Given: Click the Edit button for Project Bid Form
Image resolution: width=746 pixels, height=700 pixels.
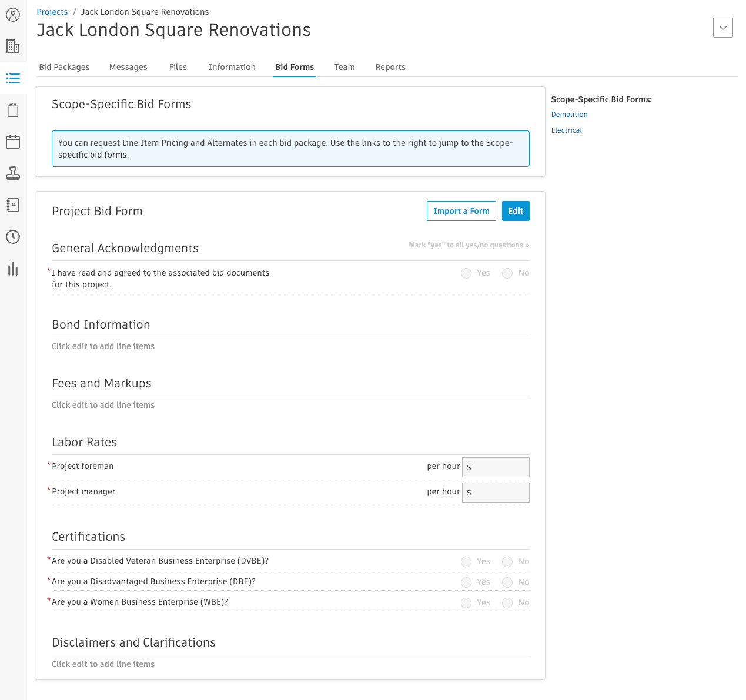Looking at the screenshot, I should [x=516, y=211].
